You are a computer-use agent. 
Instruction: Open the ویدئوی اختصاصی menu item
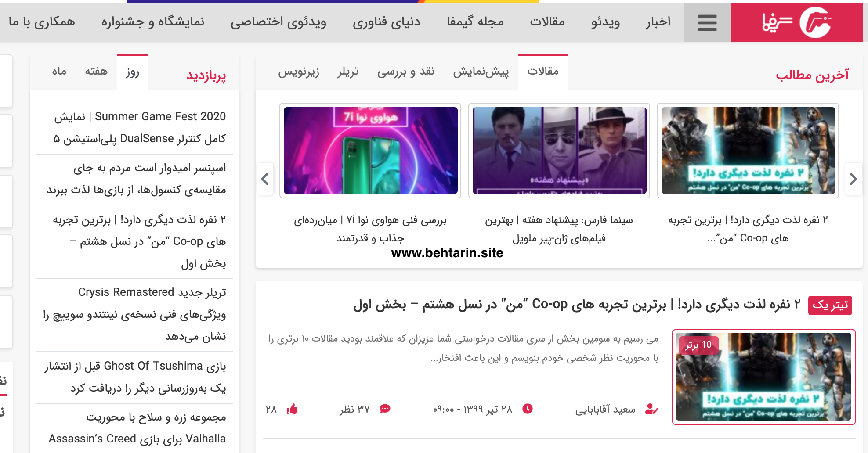click(x=278, y=22)
